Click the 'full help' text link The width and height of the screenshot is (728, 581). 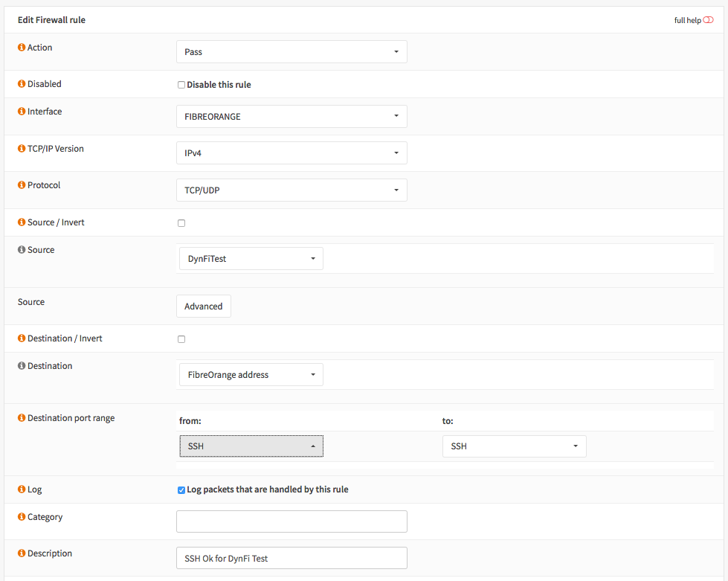coord(688,20)
